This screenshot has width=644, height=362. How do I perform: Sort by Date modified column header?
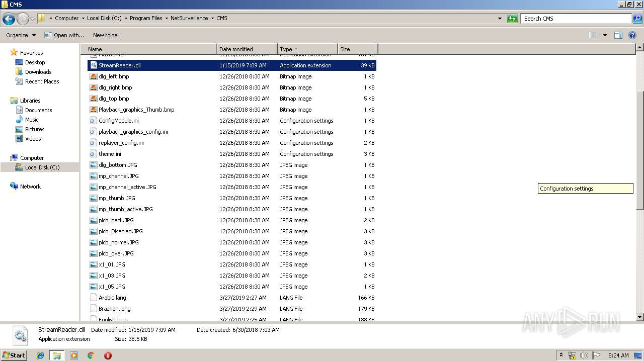247,49
